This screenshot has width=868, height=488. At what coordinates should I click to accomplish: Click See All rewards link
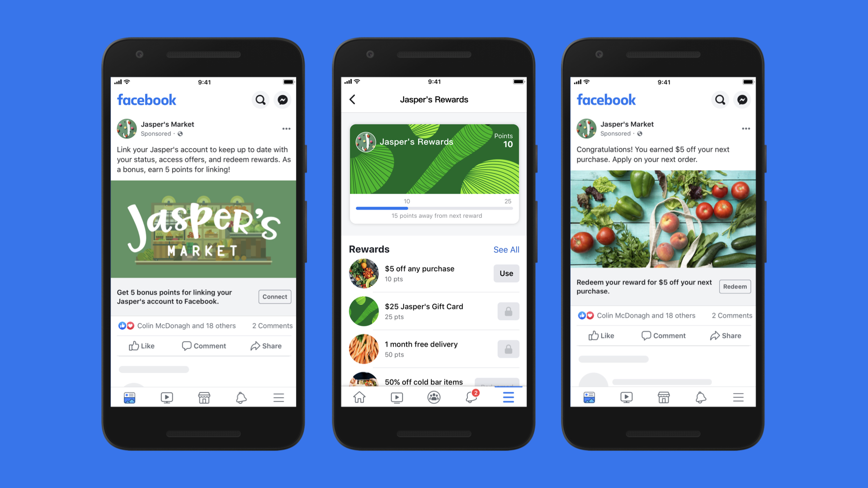point(505,250)
